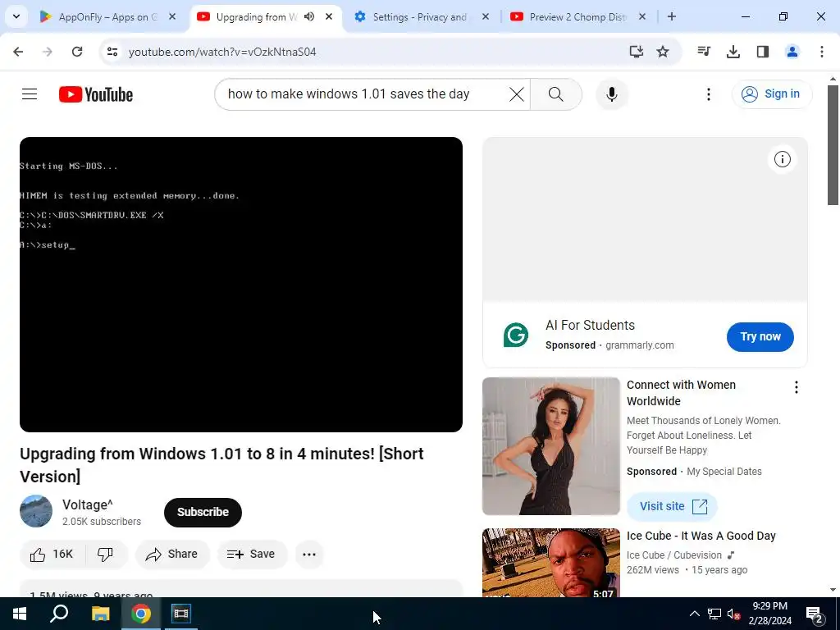This screenshot has width=840, height=630.
Task: Open Ice Cube video thumbnail
Action: coord(550,563)
